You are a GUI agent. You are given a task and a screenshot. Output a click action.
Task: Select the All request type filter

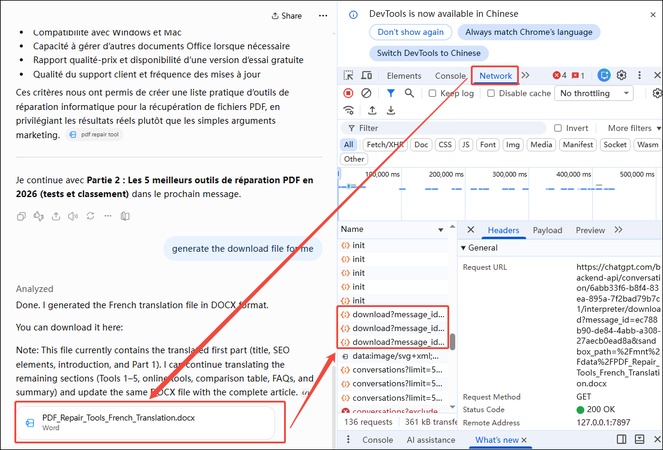(348, 145)
